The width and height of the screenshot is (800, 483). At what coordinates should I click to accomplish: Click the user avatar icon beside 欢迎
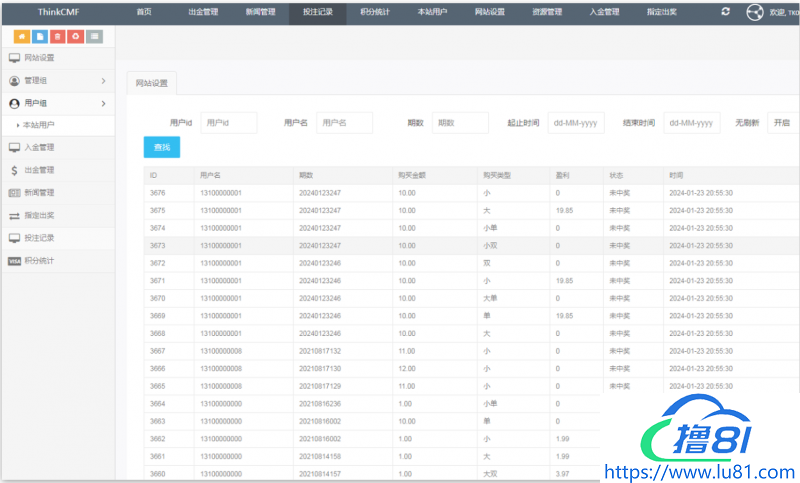tap(755, 12)
